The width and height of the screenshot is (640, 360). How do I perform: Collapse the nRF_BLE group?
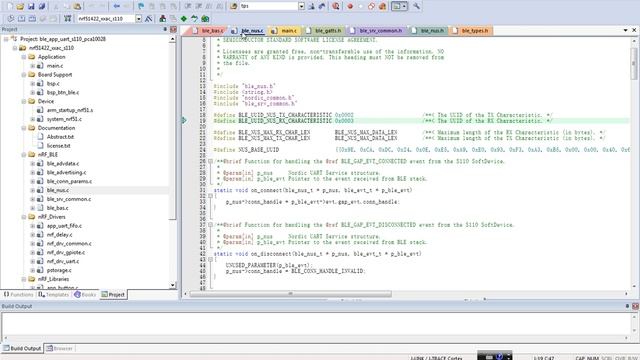click(x=24, y=155)
